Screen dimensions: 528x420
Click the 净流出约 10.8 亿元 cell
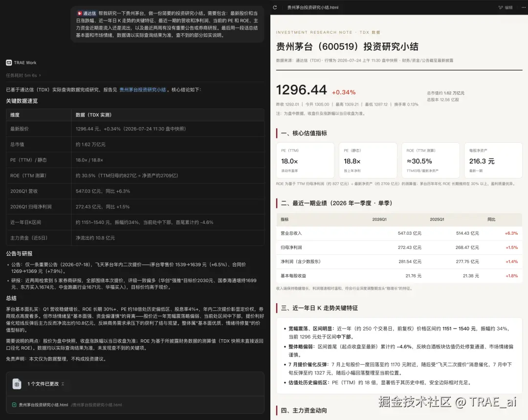point(95,238)
